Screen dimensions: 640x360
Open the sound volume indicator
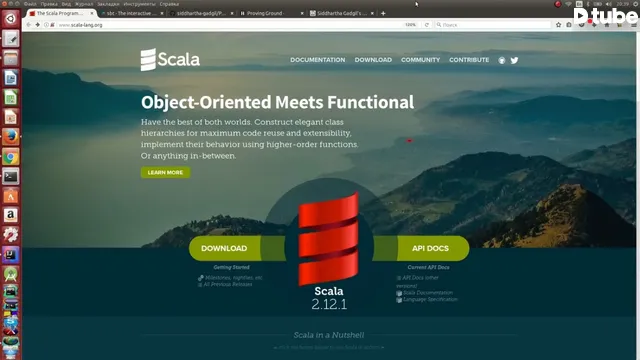tap(609, 4)
